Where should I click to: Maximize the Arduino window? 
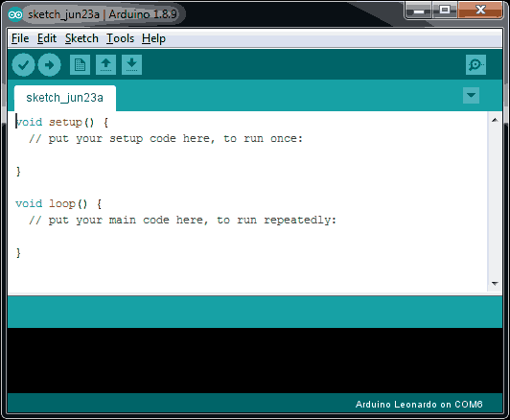point(445,11)
